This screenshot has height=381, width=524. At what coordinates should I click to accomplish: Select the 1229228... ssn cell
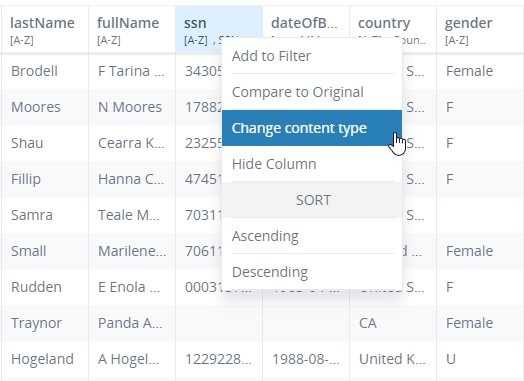click(x=219, y=359)
